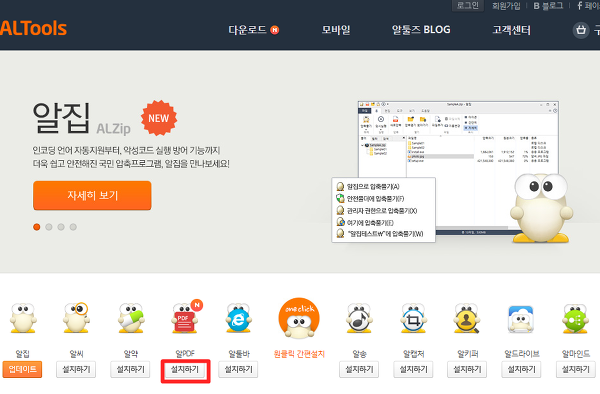Viewport: 600px width, 394px height.
Task: Click the 알집 ALZip banner title
Action: click(81, 118)
